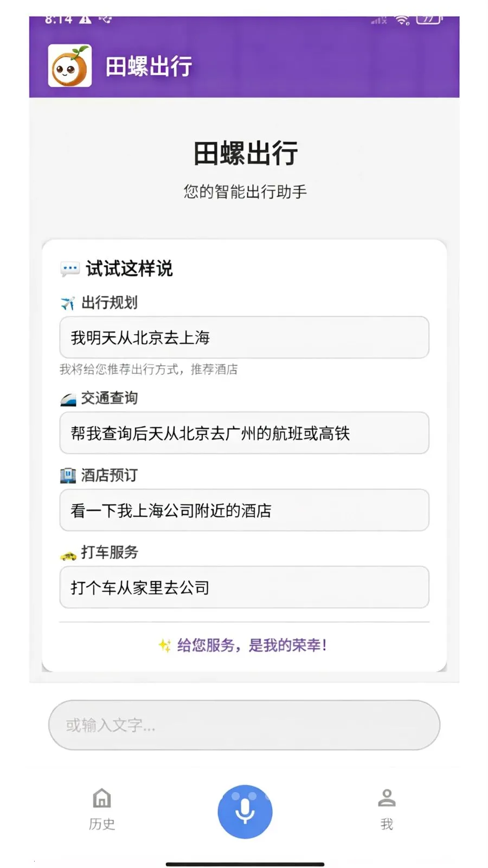Tap the large 田螺出行 page heading
Screen dimensions: 488x868
pyautogui.click(x=245, y=153)
